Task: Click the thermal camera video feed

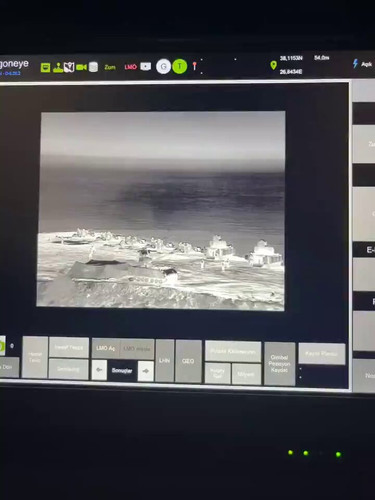Action: (161, 211)
